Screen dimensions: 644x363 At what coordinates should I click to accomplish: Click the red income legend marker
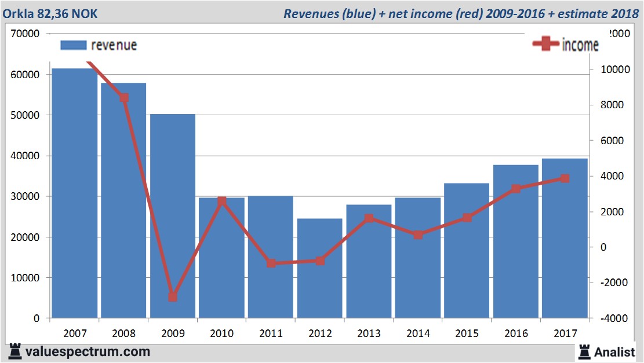point(545,43)
